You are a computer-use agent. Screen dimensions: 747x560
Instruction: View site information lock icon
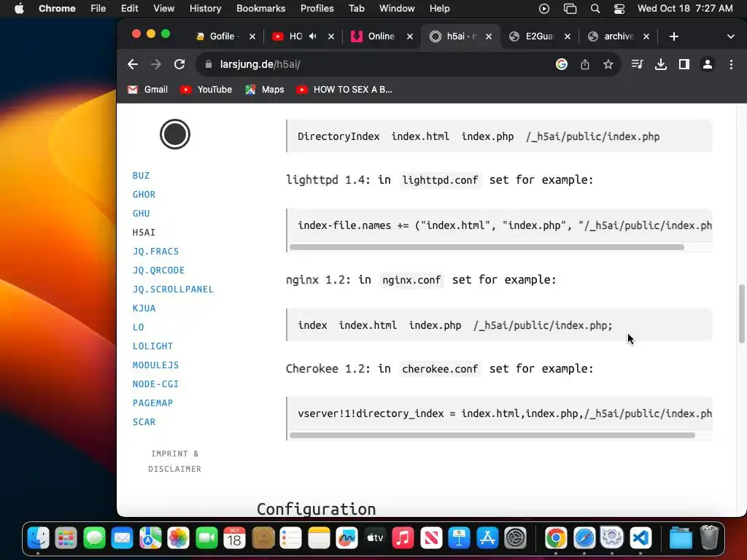pyautogui.click(x=208, y=64)
